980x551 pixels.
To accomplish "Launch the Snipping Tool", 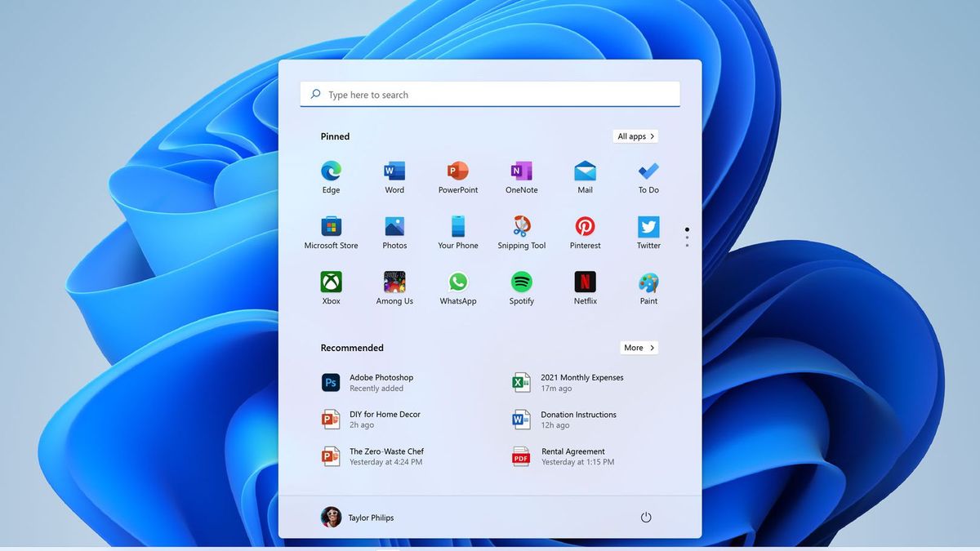I will pyautogui.click(x=521, y=226).
